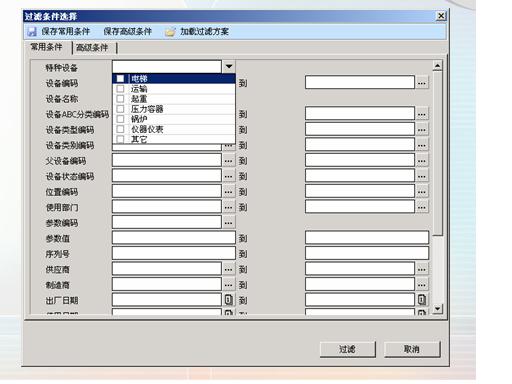Open browse button for 位置编码 end value
The width and height of the screenshot is (512, 384).
422,192
